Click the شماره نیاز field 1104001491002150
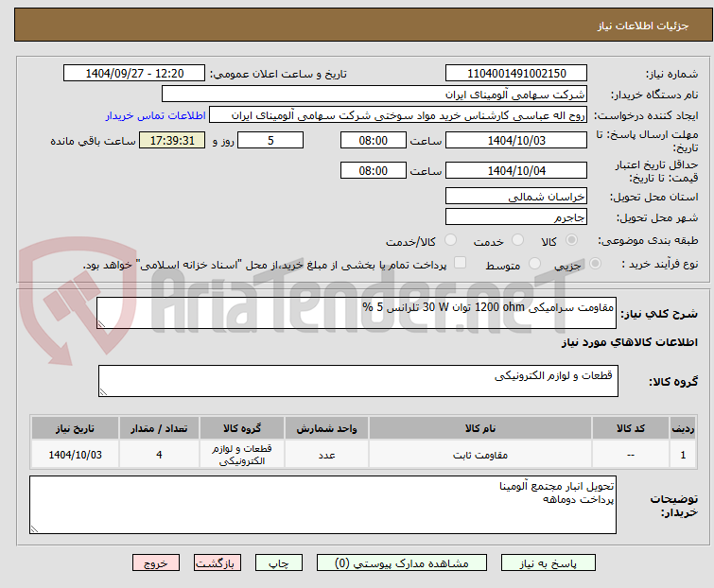The image size is (714, 588). click(x=516, y=74)
